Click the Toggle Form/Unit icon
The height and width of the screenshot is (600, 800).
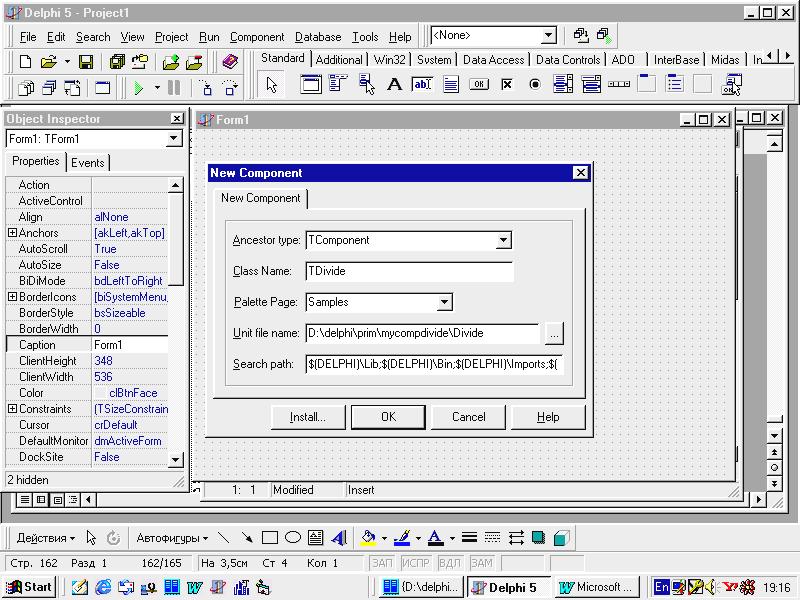72,88
